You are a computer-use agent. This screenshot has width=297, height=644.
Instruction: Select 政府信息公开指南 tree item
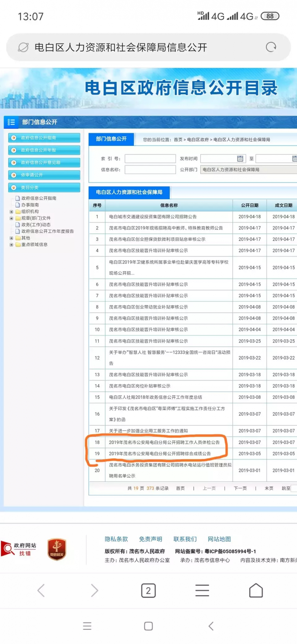pos(39,198)
